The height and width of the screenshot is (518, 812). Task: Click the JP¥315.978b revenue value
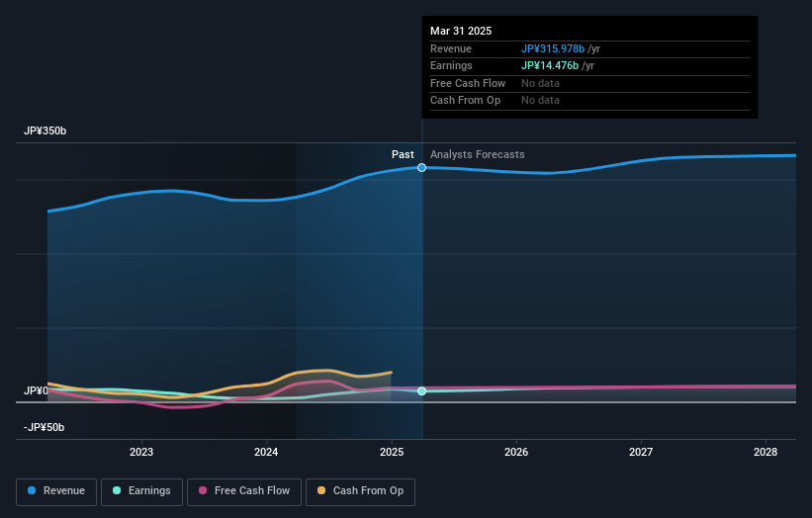(553, 48)
